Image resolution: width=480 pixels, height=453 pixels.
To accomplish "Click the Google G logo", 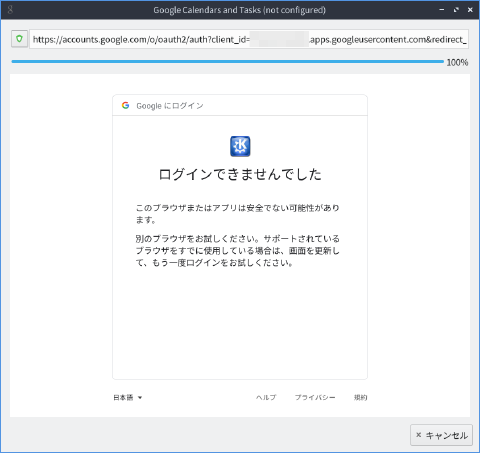I will tap(125, 105).
